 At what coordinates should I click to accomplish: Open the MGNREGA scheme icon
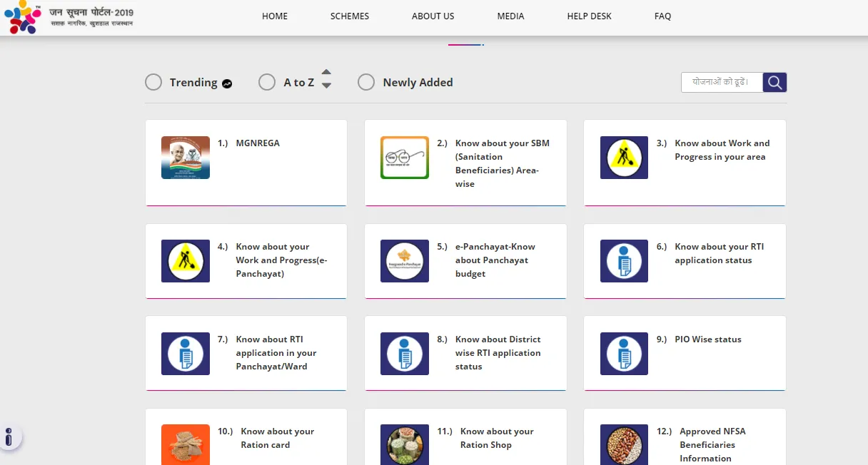pos(186,158)
